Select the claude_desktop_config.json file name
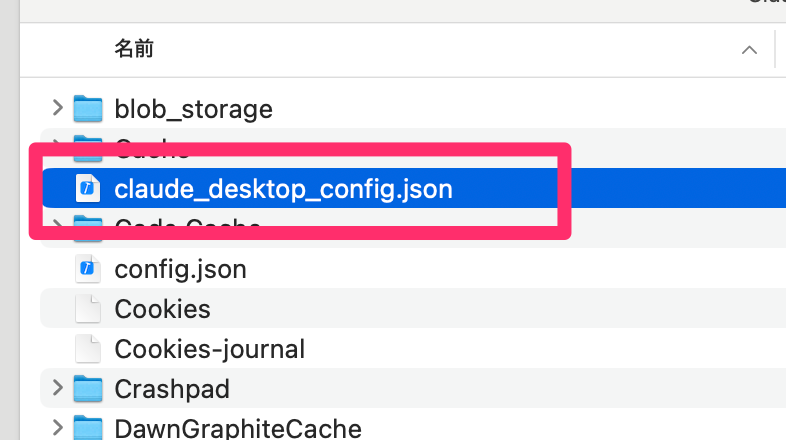Viewport: 786px width, 440px height. pos(283,189)
